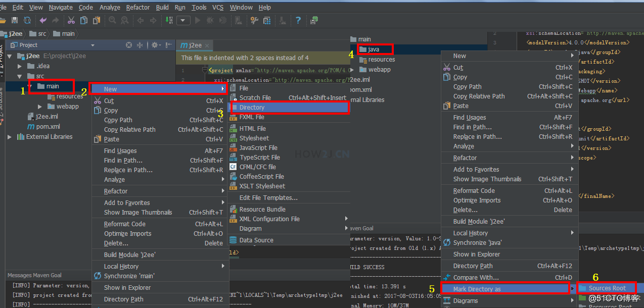Viewport: 644px width, 308px height.
Task: Expand External Libraries node arrow
Action: pyautogui.click(x=10, y=137)
